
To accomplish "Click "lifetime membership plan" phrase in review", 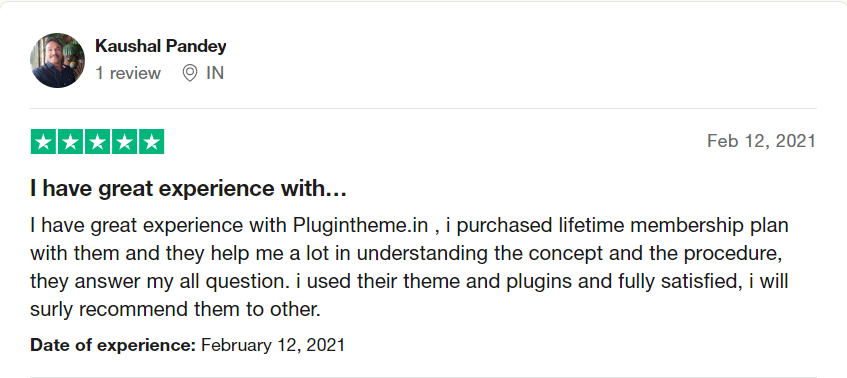I will coord(673,225).
